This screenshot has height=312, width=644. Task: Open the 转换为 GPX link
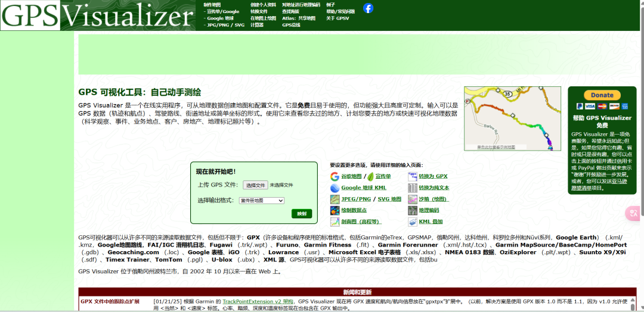tap(433, 177)
